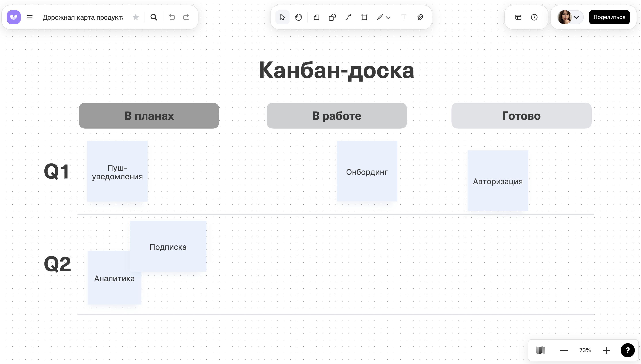Zoom in with the plus control

click(606, 350)
